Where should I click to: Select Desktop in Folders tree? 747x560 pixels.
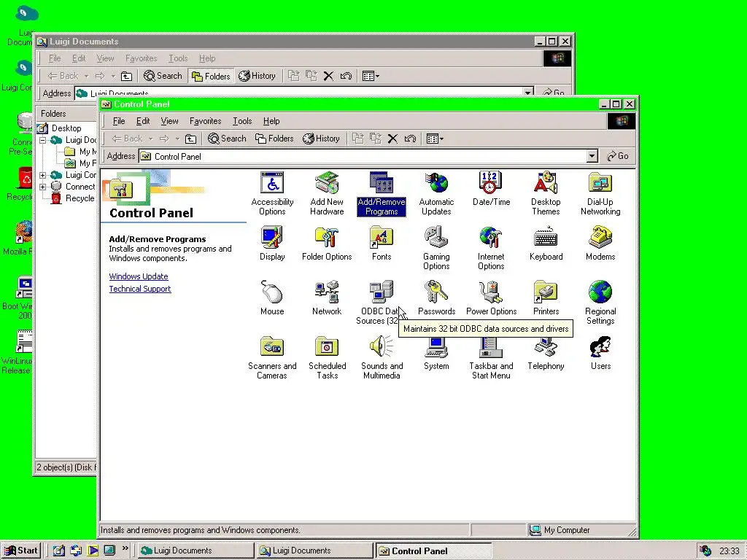[66, 128]
